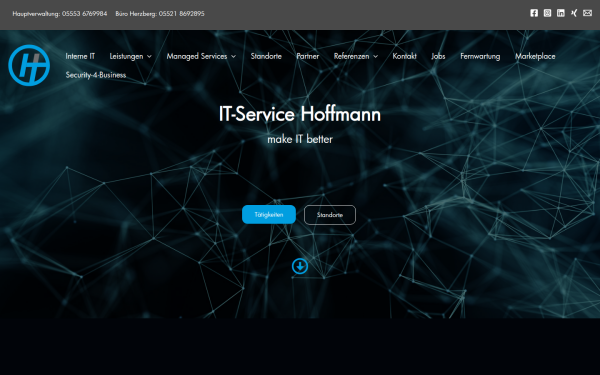The width and height of the screenshot is (600, 375).
Task: Open the Interne IT menu item
Action: click(x=80, y=56)
